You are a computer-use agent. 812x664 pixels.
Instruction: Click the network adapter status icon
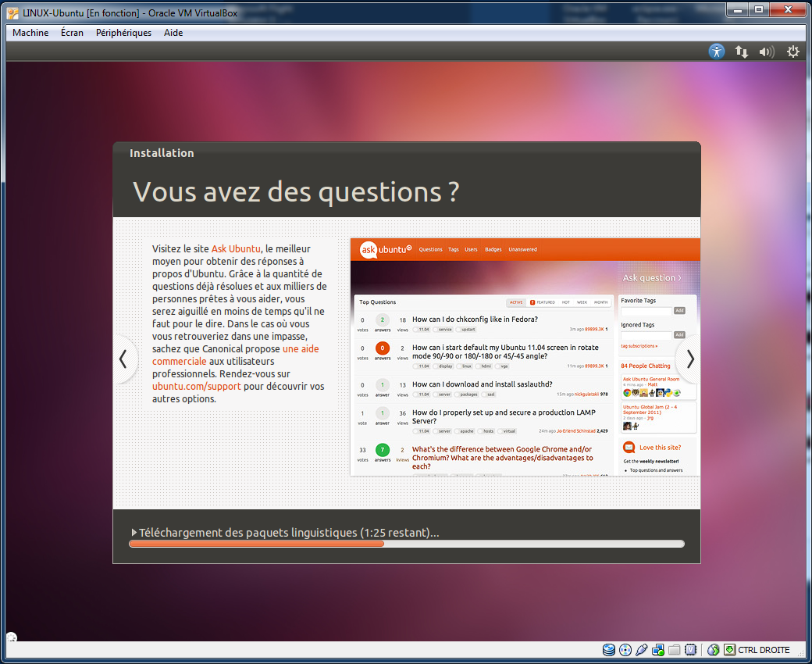[x=657, y=649]
